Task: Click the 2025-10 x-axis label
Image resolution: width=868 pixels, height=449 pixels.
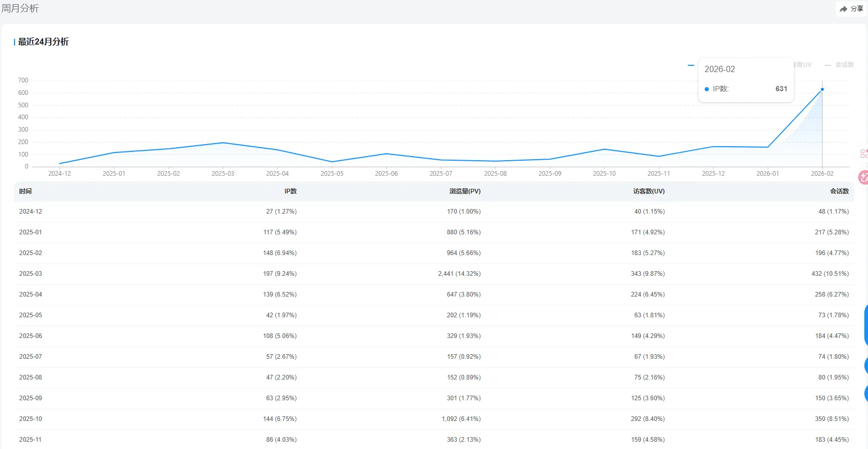Action: [x=604, y=174]
